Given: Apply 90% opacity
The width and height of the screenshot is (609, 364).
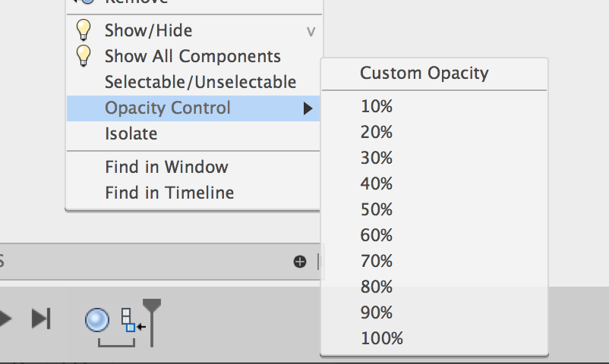Looking at the screenshot, I should coord(377,312).
